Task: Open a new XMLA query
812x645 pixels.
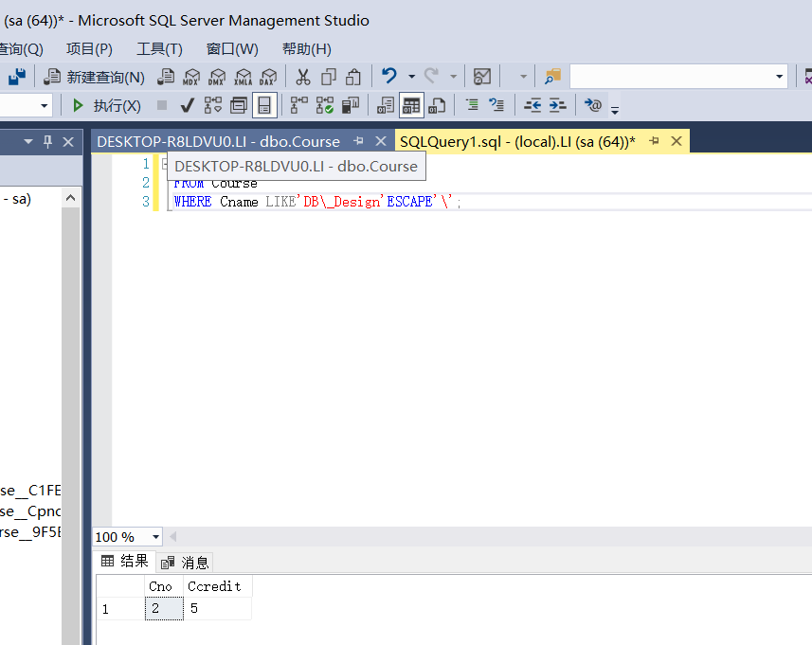Action: [x=243, y=77]
